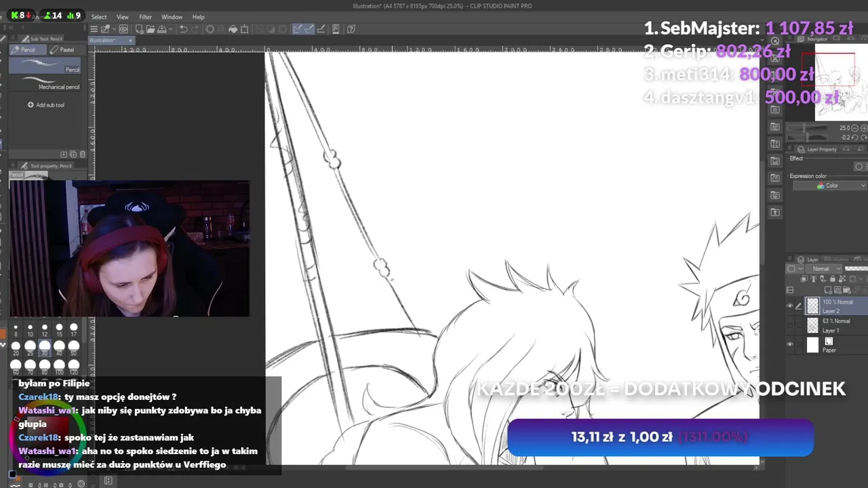Image resolution: width=868 pixels, height=488 pixels.
Task: Open the layer color palette dropdown
Action: coord(796,269)
